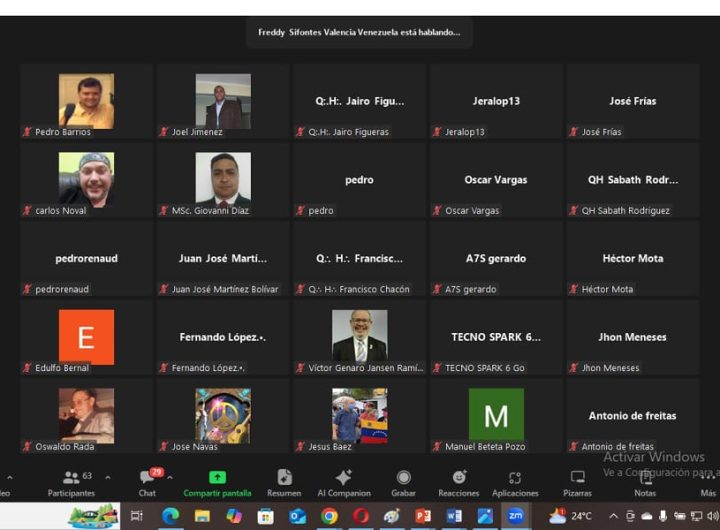Open the taskbar search landscape icon
Screen dimensions: 720x530
[x=91, y=516]
